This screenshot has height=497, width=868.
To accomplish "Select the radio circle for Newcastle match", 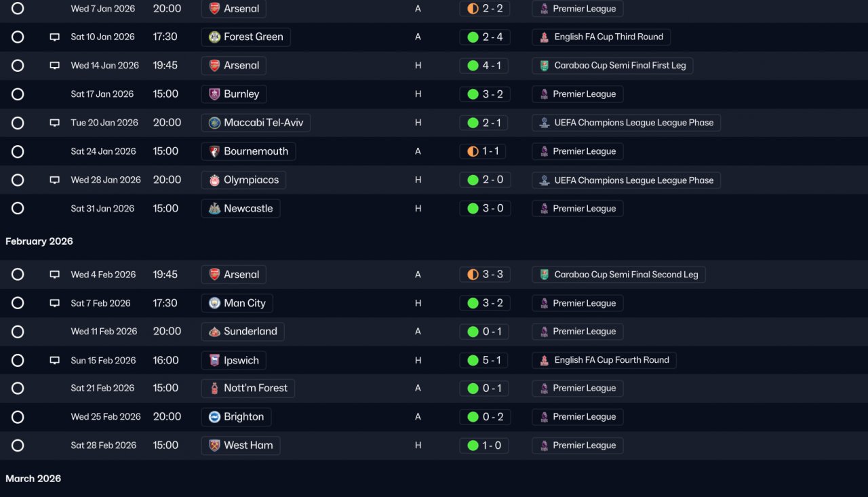I will (18, 208).
